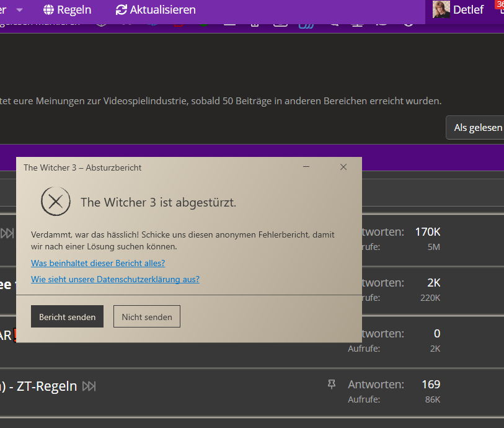Minimize the Witcher 3 crash report dialog
Viewport: 504px width, 428px height.
[x=306, y=167]
